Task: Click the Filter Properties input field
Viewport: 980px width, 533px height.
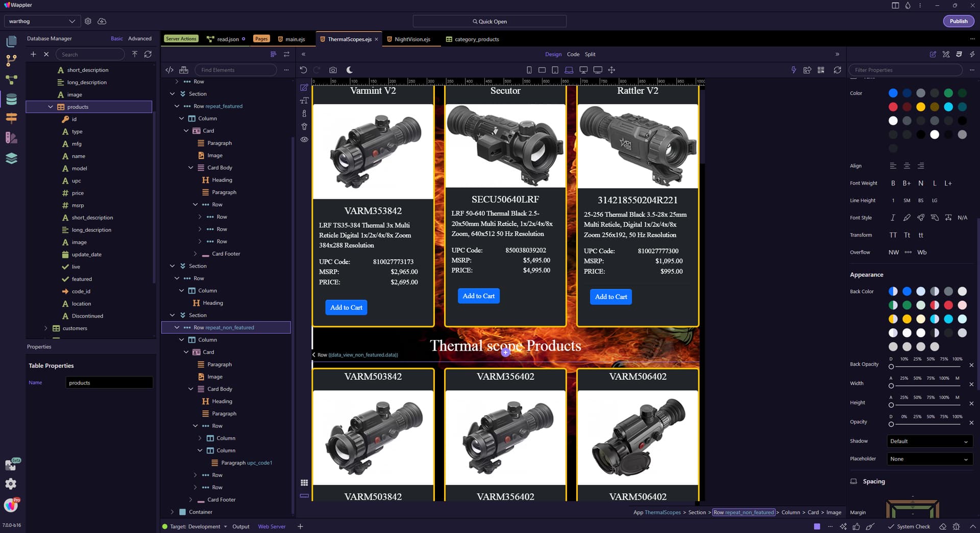Action: coord(905,70)
